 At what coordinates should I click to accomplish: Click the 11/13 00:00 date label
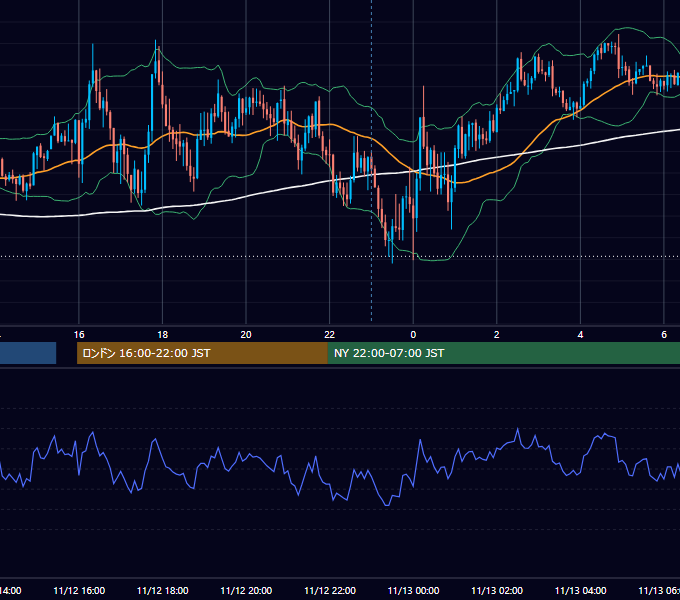click(413, 590)
